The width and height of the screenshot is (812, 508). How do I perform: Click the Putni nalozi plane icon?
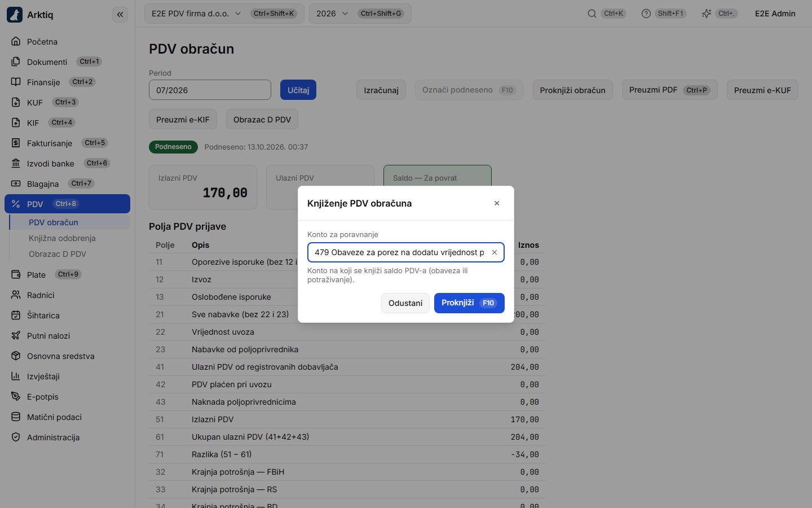point(16,335)
